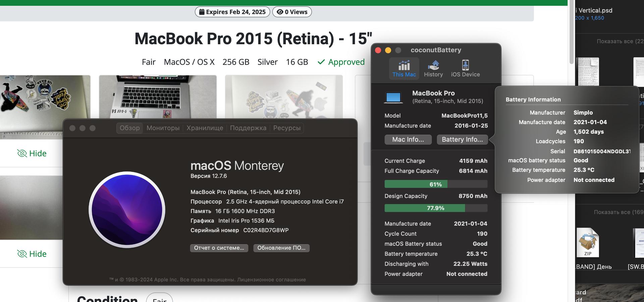Open the faded sticker lid photo thumbnail

pos(284,97)
